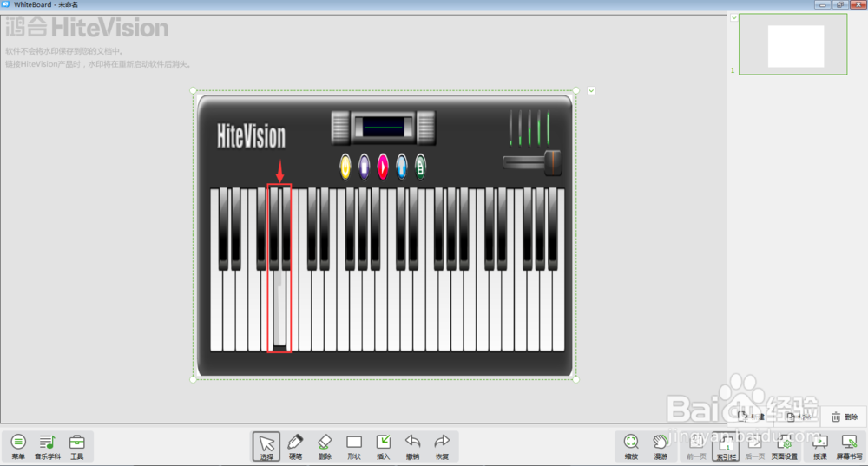Click the green save button on piano
This screenshot has width=868, height=466.
[x=420, y=166]
